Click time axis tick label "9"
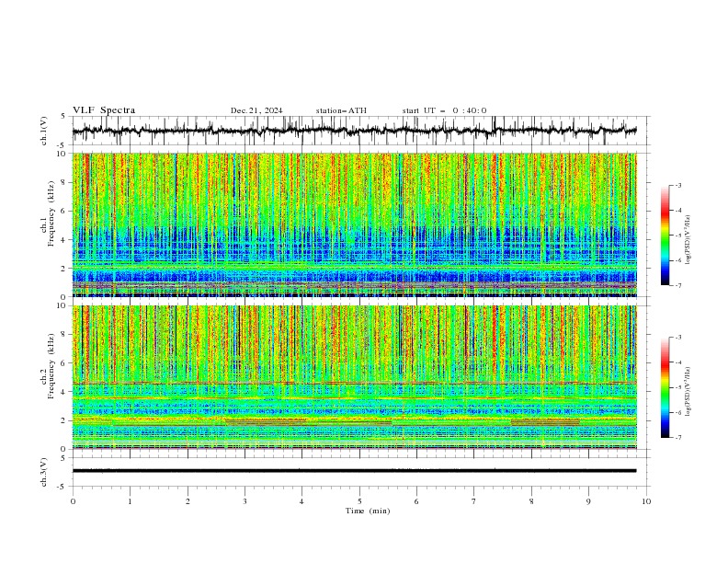This screenshot has height=563, width=728. tap(588, 501)
